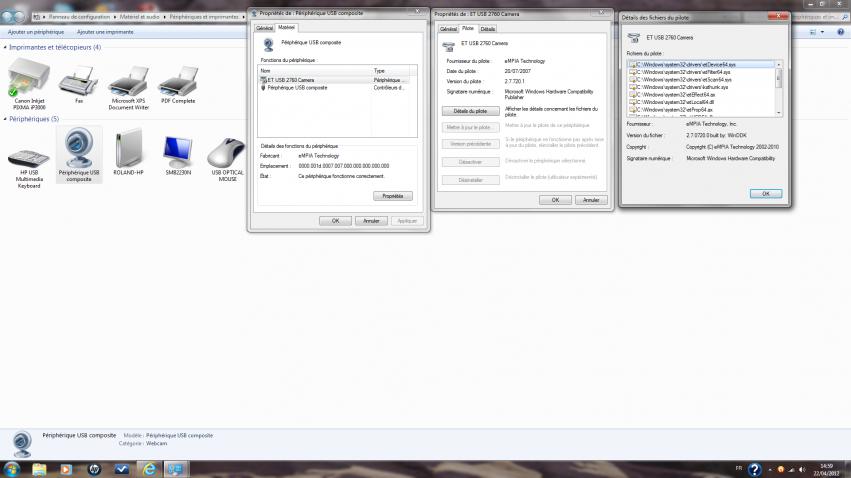The height and width of the screenshot is (478, 851).
Task: Expand the breadcrumb arrow after Matériel et audio
Action: point(165,17)
